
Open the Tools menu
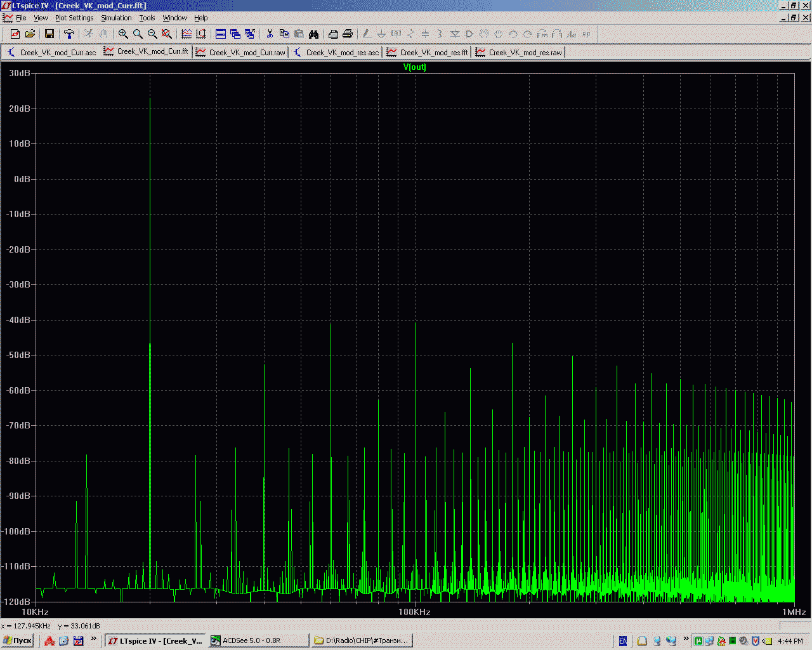click(147, 18)
